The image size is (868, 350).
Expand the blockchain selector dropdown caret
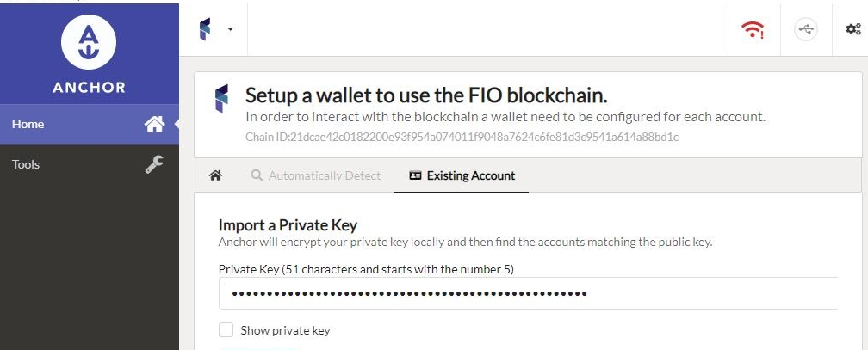(230, 28)
